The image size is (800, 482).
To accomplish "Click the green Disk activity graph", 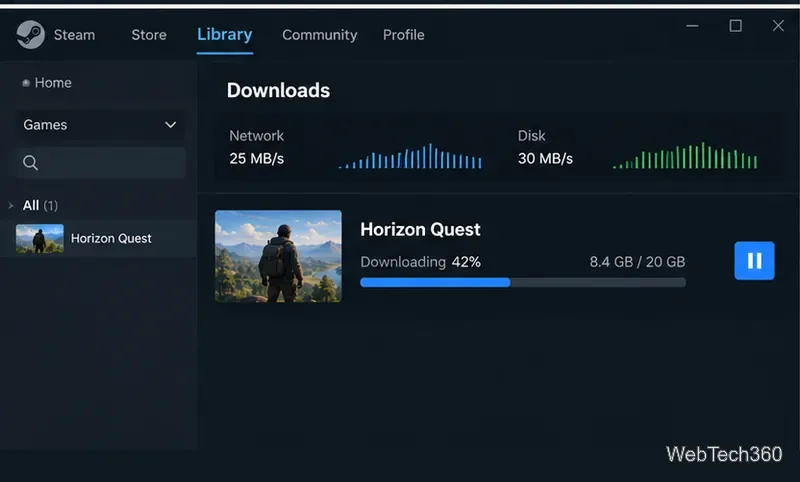I will (685, 156).
